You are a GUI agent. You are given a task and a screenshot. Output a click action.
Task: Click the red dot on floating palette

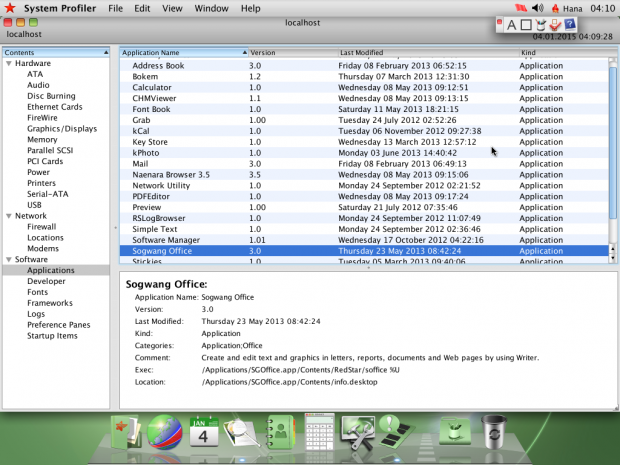click(499, 22)
